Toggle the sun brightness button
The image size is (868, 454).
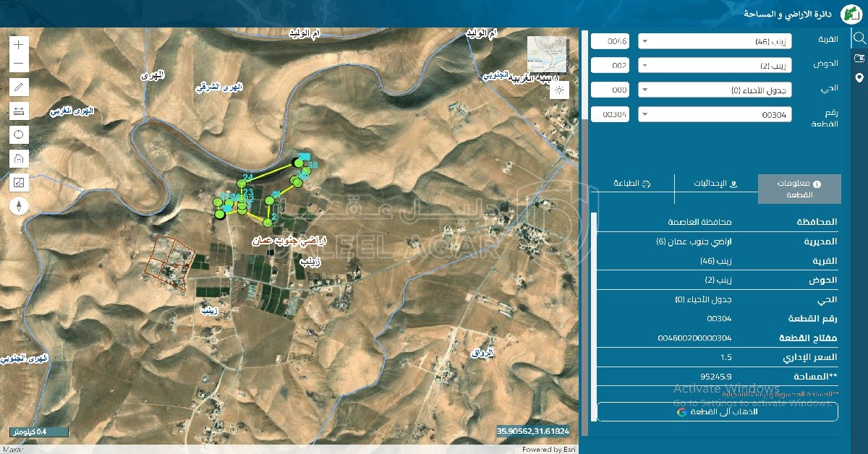(558, 90)
